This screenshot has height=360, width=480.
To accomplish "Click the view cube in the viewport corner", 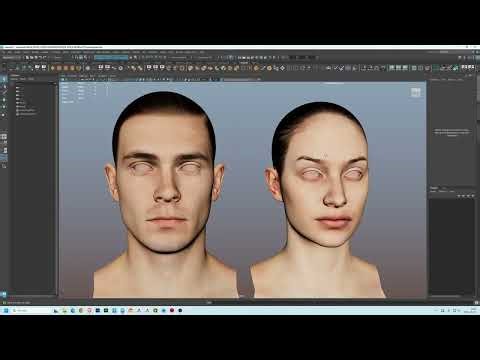I will pyautogui.click(x=415, y=92).
